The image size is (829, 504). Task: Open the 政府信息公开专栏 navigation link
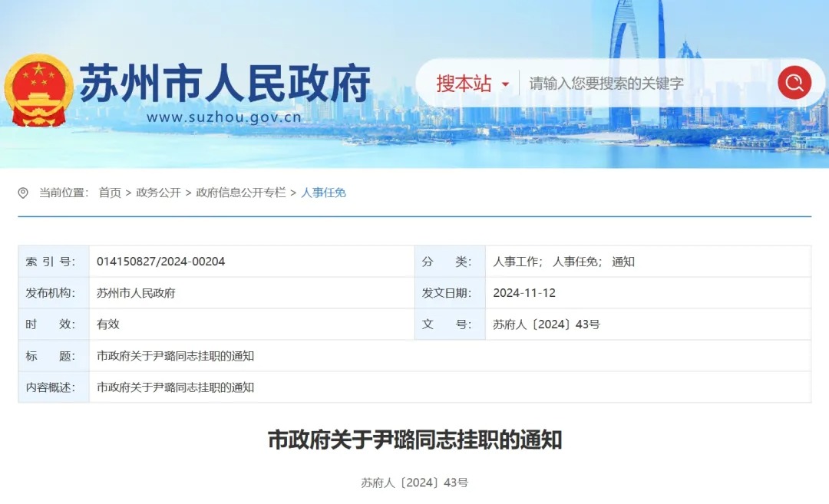click(239, 193)
